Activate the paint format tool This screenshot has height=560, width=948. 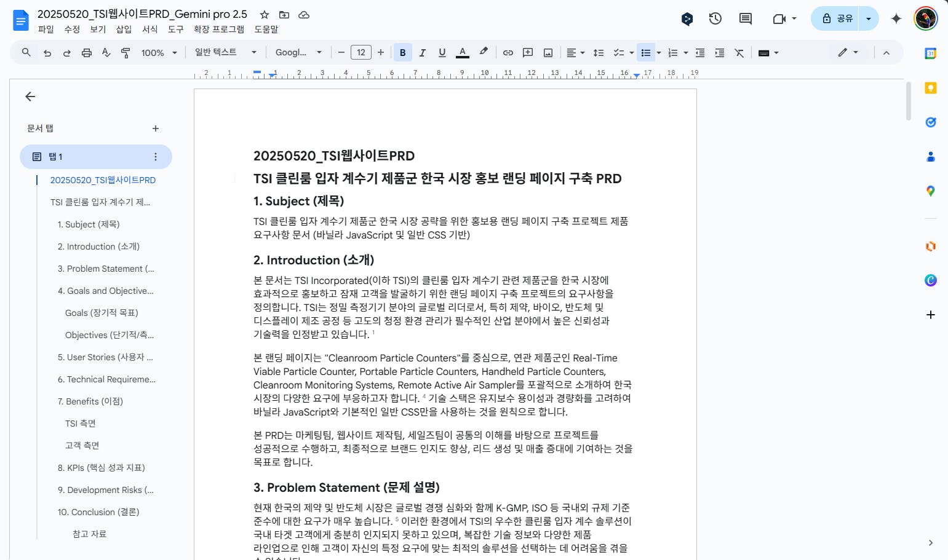(125, 53)
